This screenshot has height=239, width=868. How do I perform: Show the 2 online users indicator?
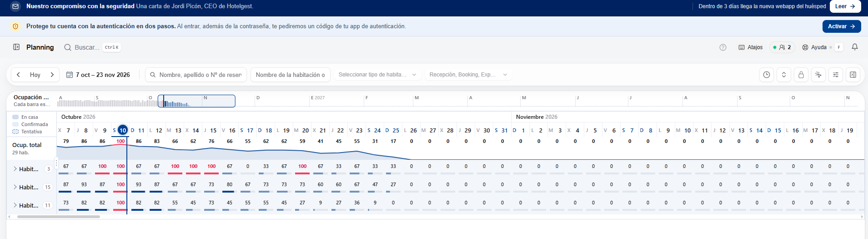[783, 47]
